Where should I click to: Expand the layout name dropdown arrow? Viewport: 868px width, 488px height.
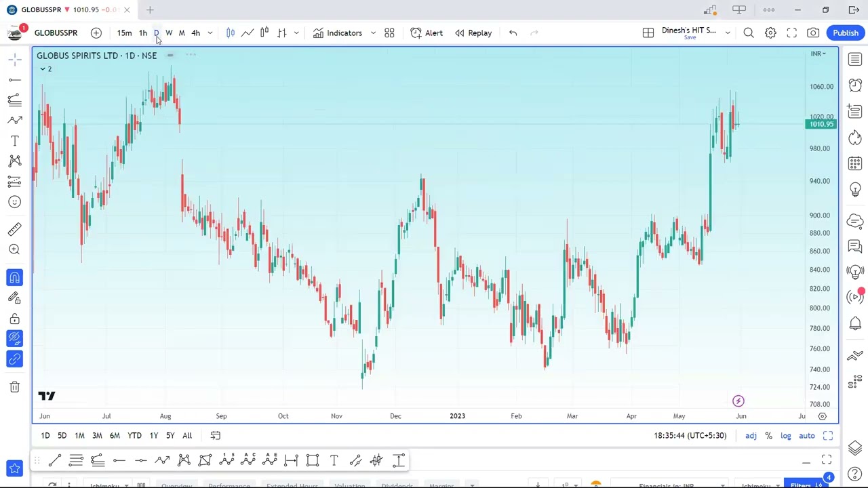[x=728, y=33]
